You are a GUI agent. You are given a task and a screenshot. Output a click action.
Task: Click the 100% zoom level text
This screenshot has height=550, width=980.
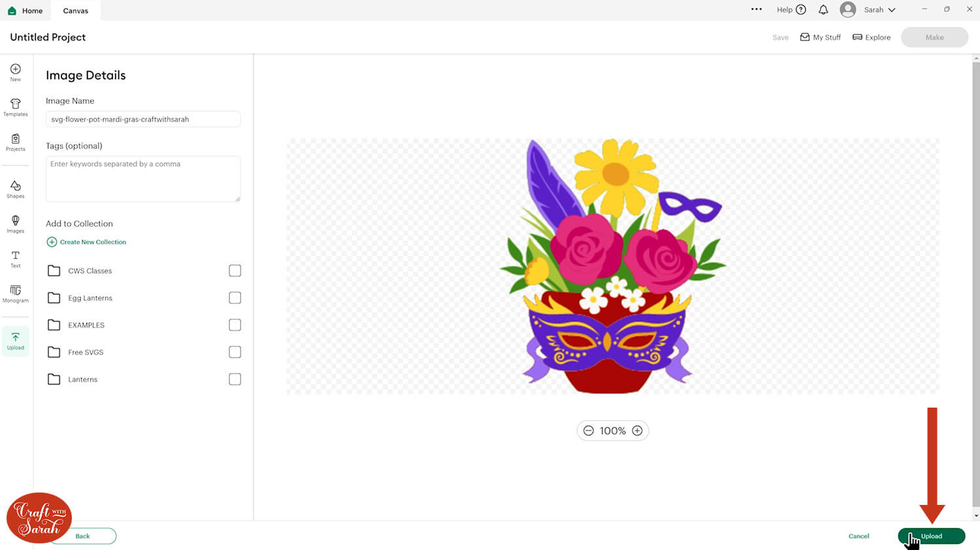tap(613, 430)
